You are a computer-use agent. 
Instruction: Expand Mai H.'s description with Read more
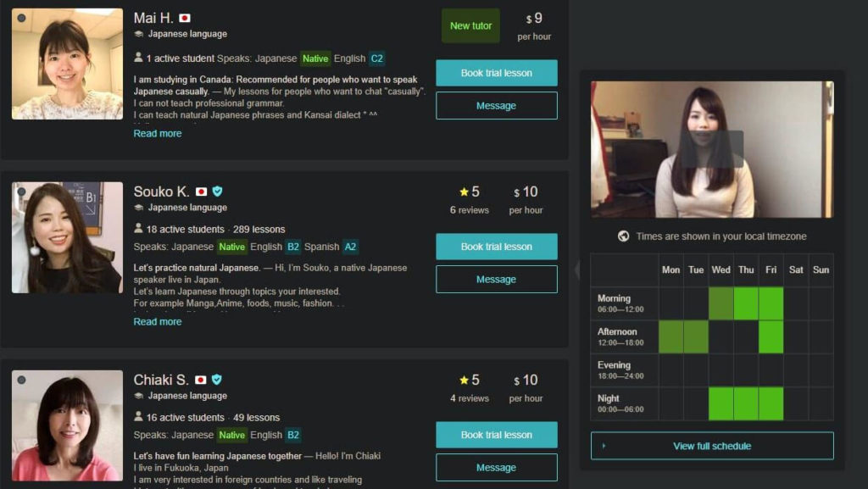pos(157,133)
